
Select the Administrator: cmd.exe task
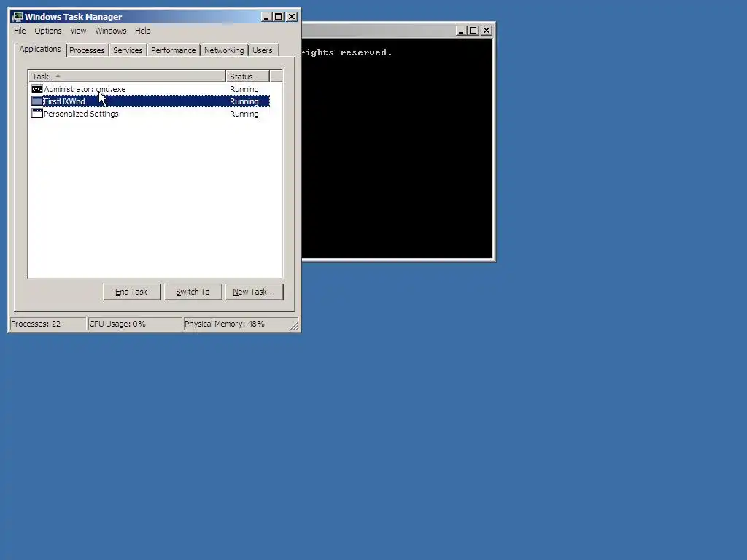coord(150,89)
